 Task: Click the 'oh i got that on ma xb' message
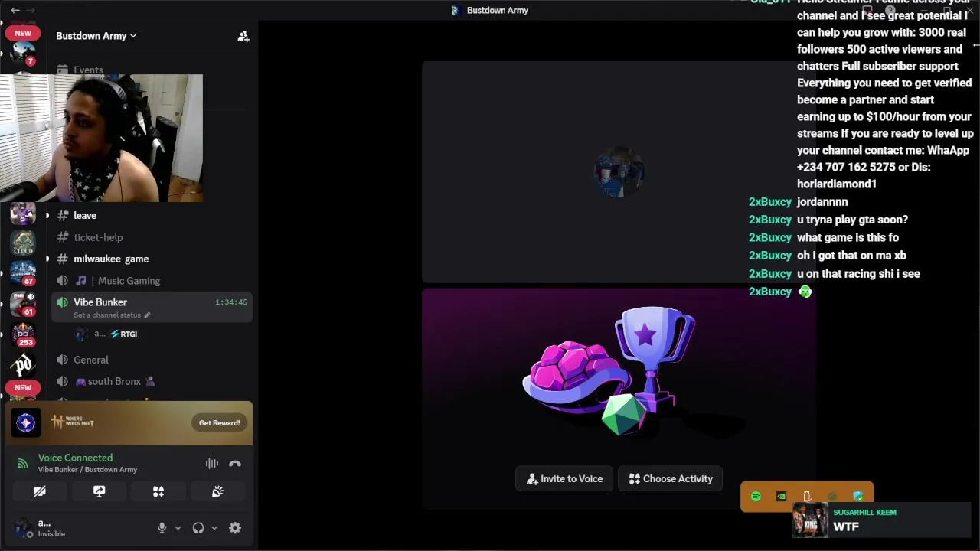[x=851, y=256]
